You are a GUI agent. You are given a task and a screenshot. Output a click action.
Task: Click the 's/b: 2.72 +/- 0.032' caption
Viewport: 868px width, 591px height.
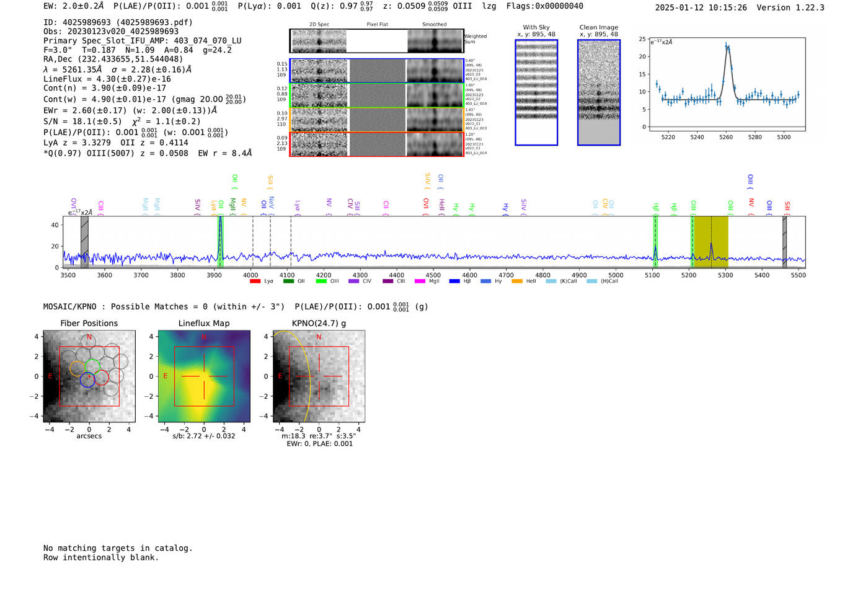[x=204, y=436]
